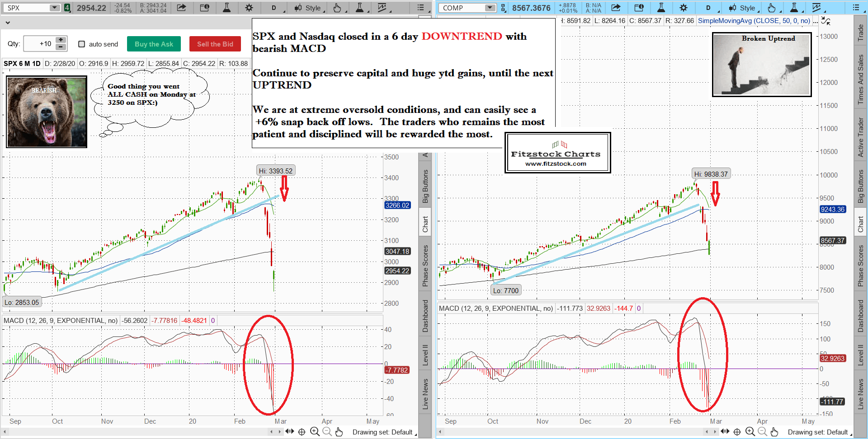Toggle the collapse studies icon on COMP chart
The height and width of the screenshot is (439, 868).
(x=826, y=21)
